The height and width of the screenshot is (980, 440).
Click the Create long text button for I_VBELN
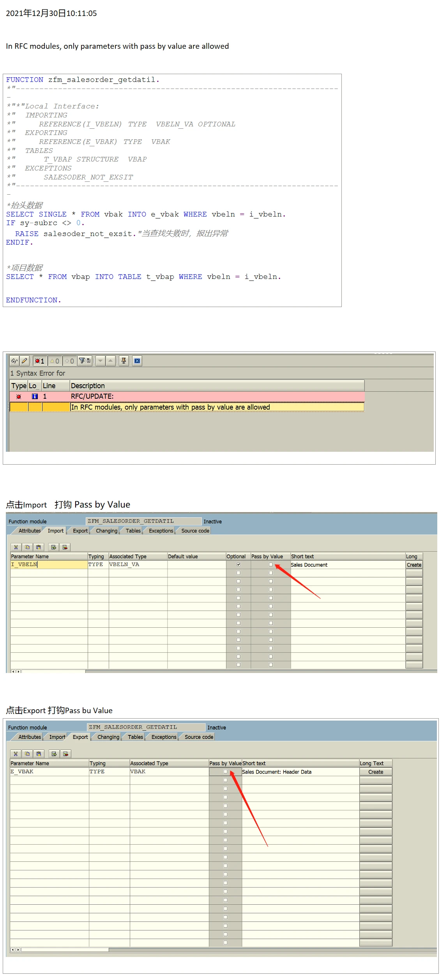point(414,565)
